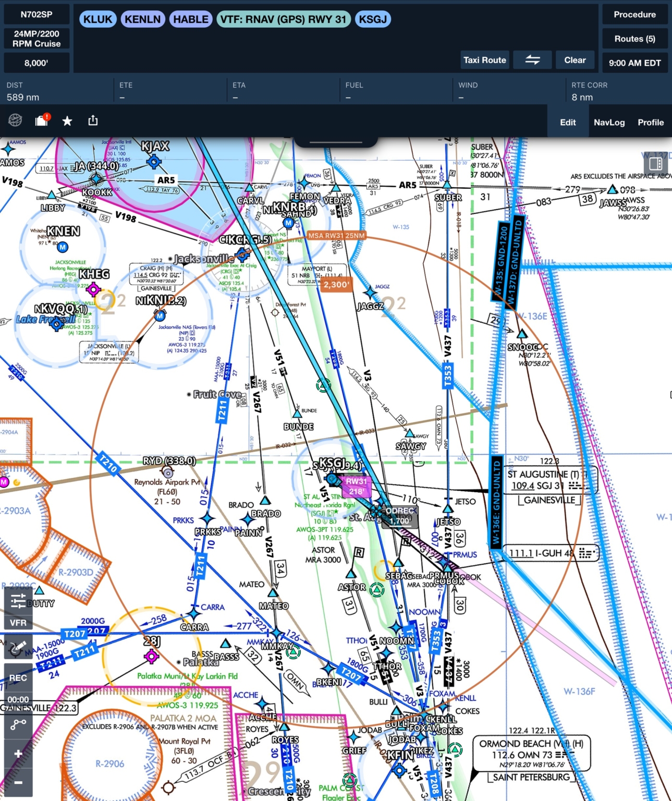Switch to the NavLog tab
This screenshot has height=801, width=672.
[609, 122]
